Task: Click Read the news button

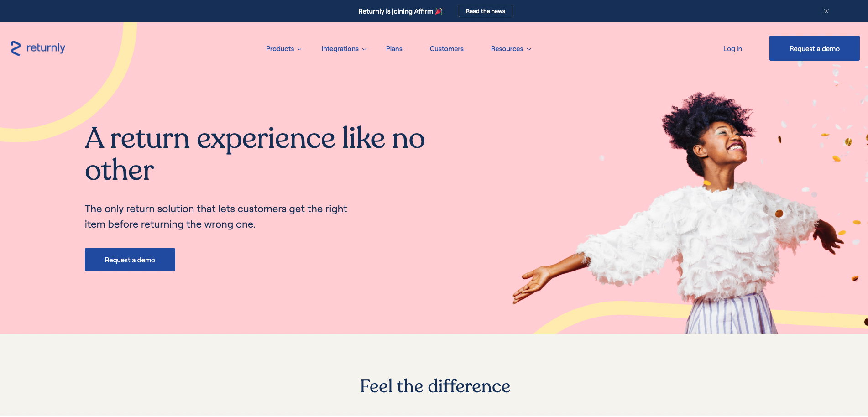Action: click(x=486, y=11)
